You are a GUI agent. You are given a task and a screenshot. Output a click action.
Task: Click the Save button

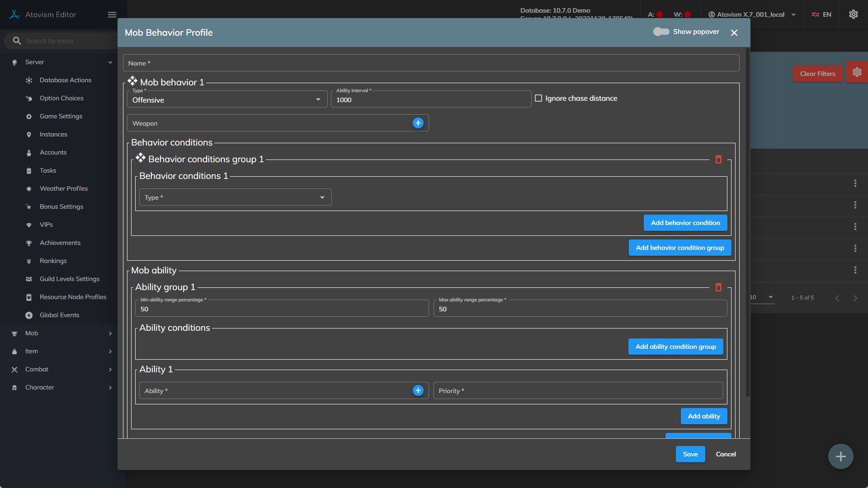[x=690, y=454]
